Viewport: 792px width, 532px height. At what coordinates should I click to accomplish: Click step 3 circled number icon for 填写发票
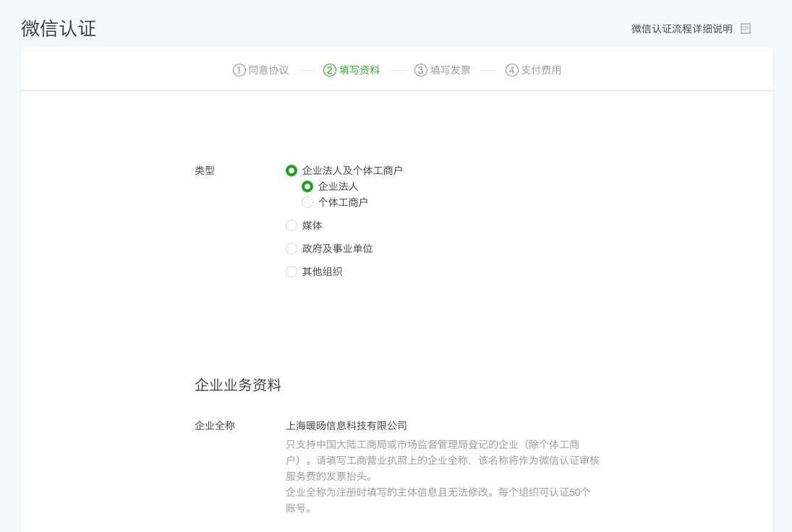[x=420, y=69]
